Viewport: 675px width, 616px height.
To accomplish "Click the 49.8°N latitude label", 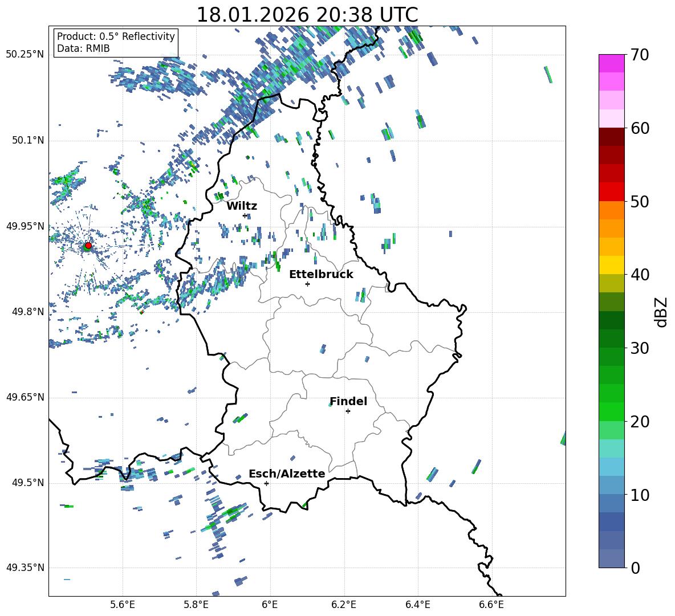I will click(x=27, y=312).
